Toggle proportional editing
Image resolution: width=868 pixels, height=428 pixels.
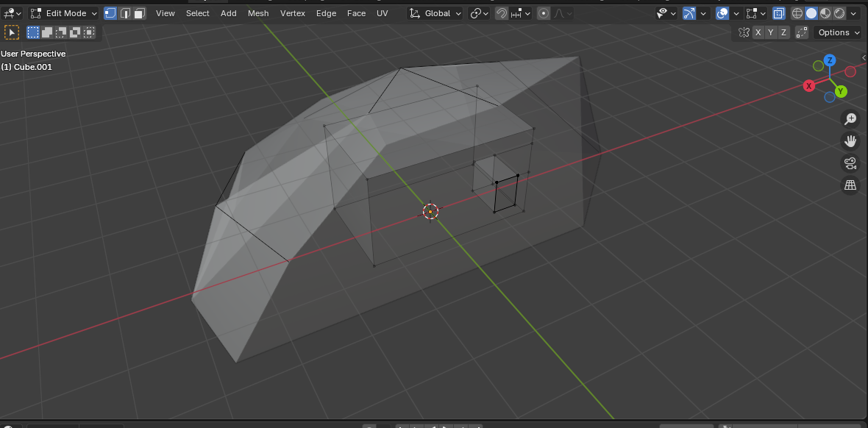[544, 13]
